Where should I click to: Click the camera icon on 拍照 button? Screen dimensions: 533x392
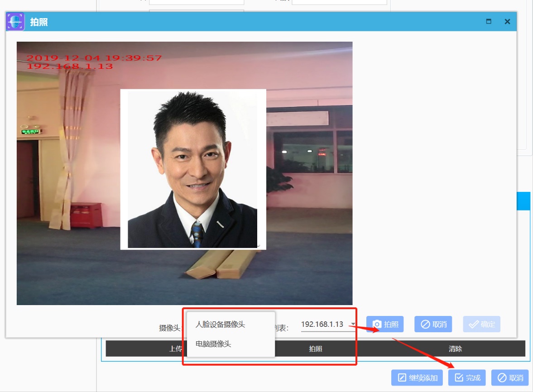click(x=377, y=324)
